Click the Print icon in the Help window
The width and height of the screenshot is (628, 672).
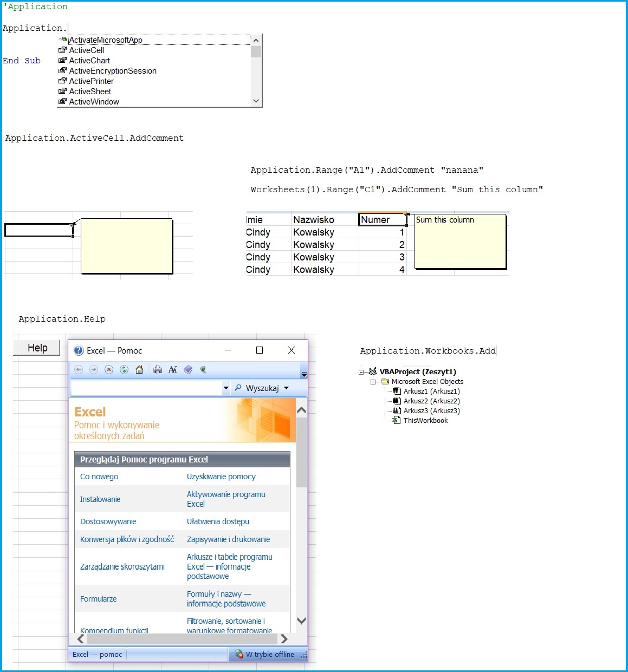point(158,369)
